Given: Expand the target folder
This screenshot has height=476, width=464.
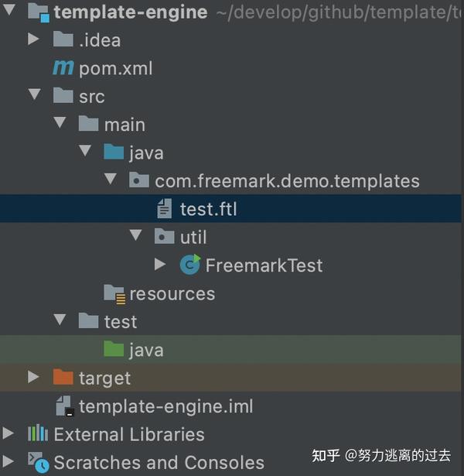Looking at the screenshot, I should tap(34, 378).
